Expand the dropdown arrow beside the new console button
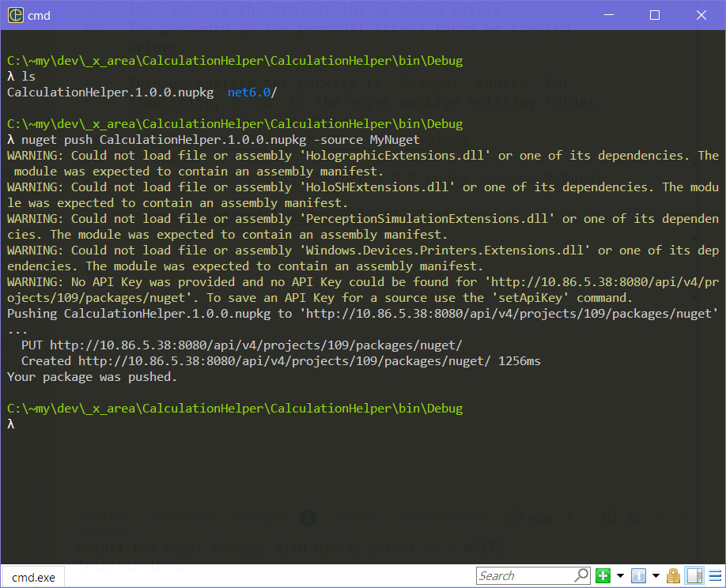The image size is (726, 588). 620,576
